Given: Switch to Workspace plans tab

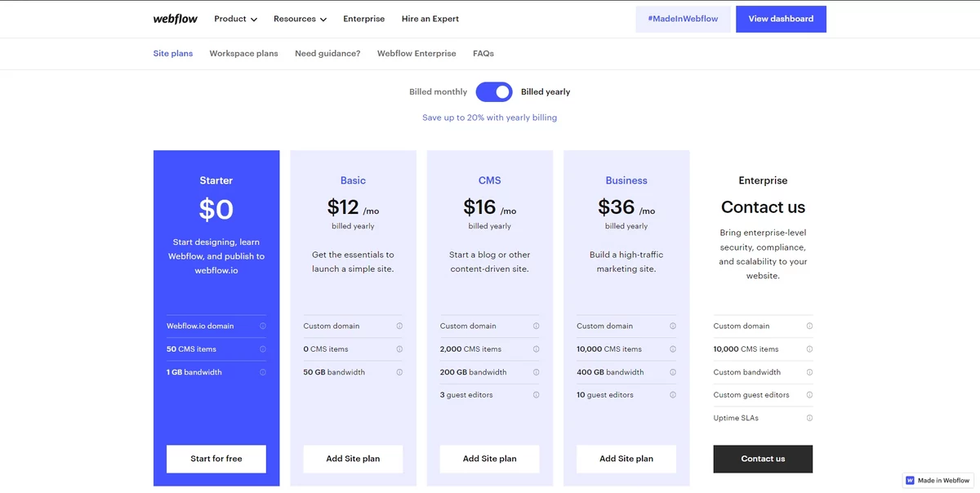Looking at the screenshot, I should [x=243, y=53].
